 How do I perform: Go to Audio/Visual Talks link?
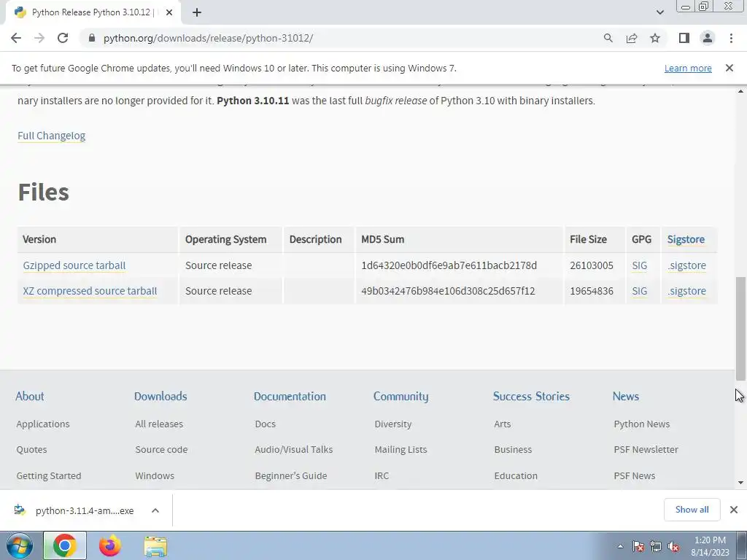tap(294, 449)
